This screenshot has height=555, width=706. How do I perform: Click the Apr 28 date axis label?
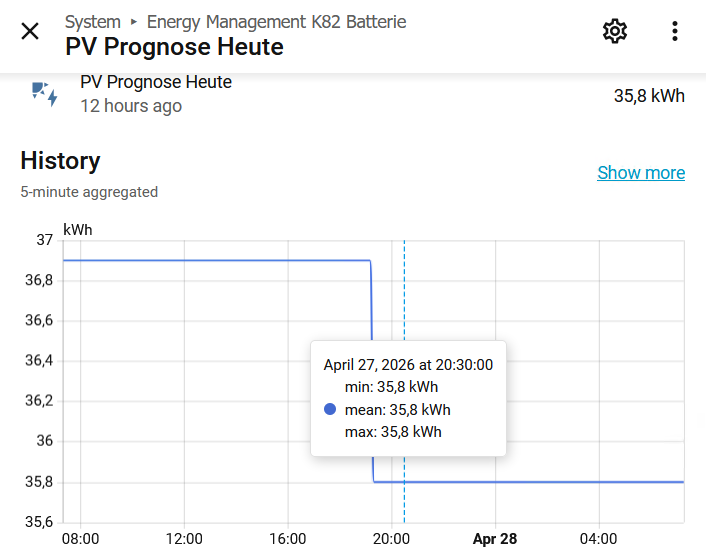494,539
